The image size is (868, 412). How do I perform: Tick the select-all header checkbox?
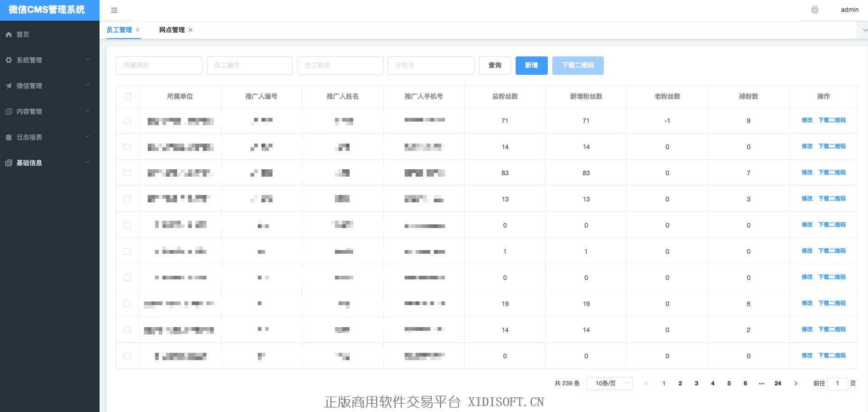(128, 96)
